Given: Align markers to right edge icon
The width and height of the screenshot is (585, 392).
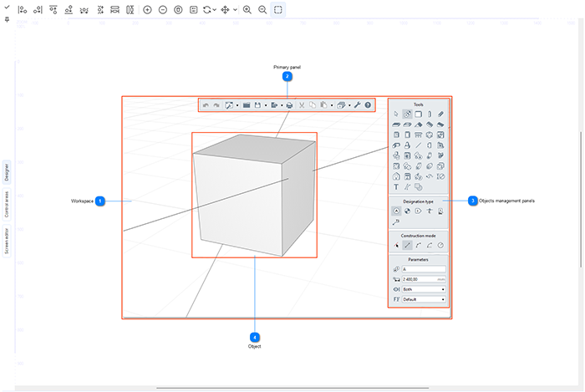Looking at the screenshot, I should [38, 10].
